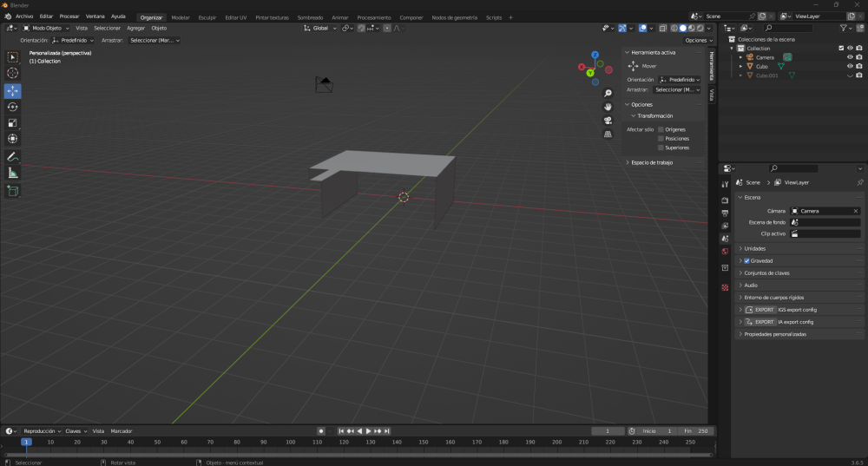Screen dimensions: 868x466
Task: Expand the Unidades panel
Action: tap(755, 248)
